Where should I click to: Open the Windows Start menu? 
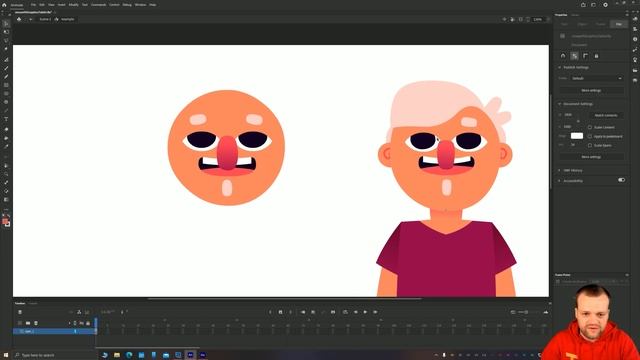pyautogui.click(x=6, y=355)
